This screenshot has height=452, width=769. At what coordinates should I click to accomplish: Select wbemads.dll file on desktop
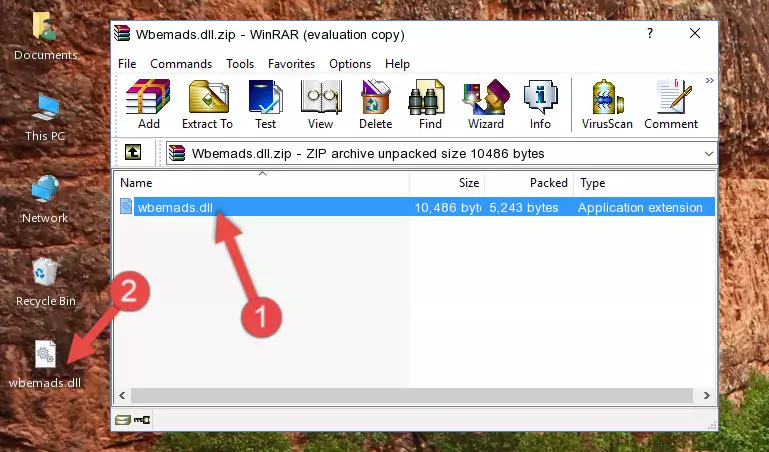(45, 364)
